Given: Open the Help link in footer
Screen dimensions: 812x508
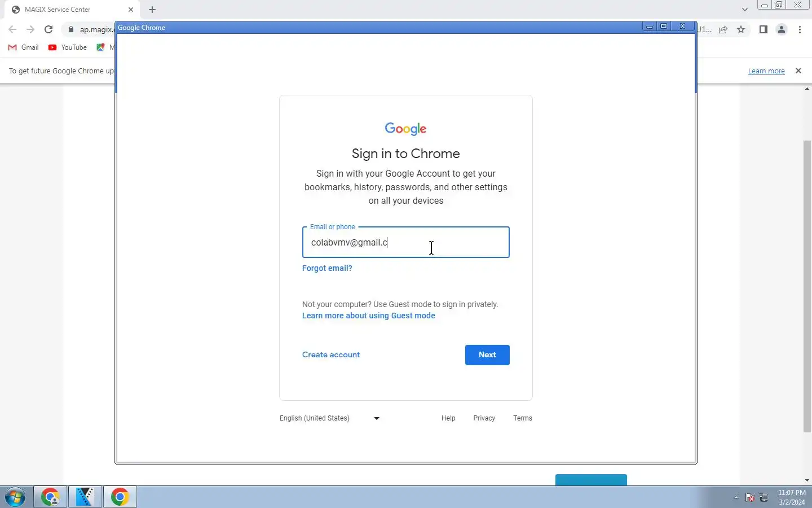Looking at the screenshot, I should tap(448, 418).
